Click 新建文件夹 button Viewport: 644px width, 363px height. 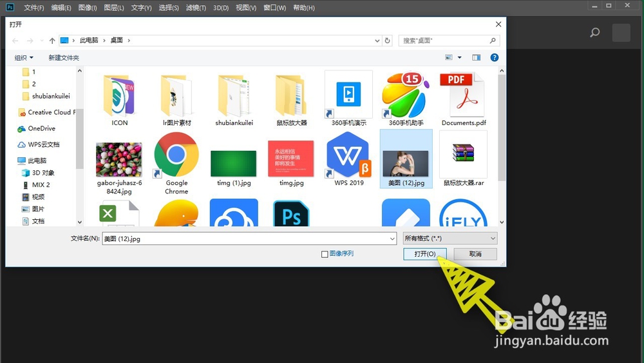click(64, 57)
